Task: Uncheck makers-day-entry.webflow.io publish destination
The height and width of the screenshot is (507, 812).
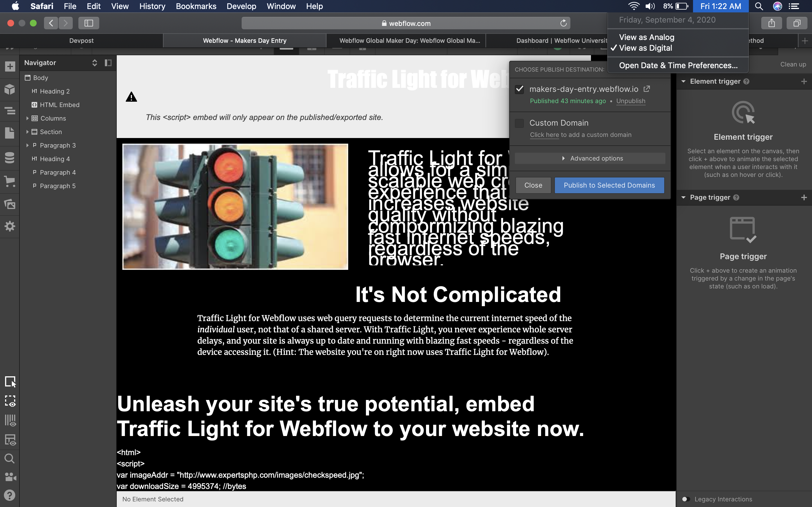Action: click(519, 89)
